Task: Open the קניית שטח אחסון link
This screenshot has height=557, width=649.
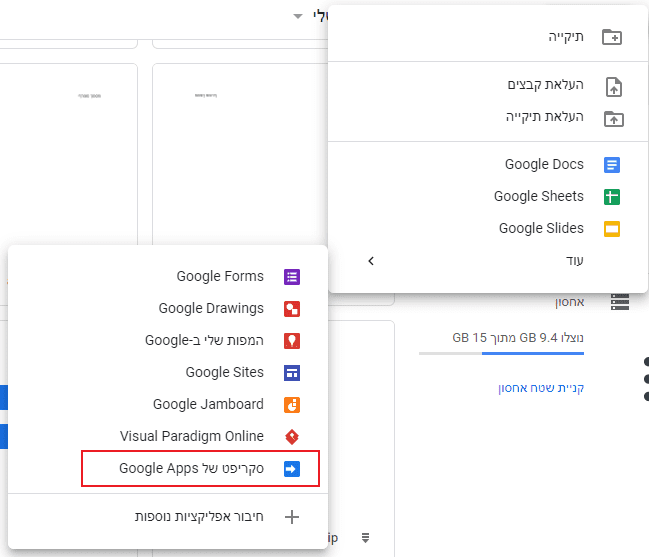Action: pyautogui.click(x=541, y=388)
